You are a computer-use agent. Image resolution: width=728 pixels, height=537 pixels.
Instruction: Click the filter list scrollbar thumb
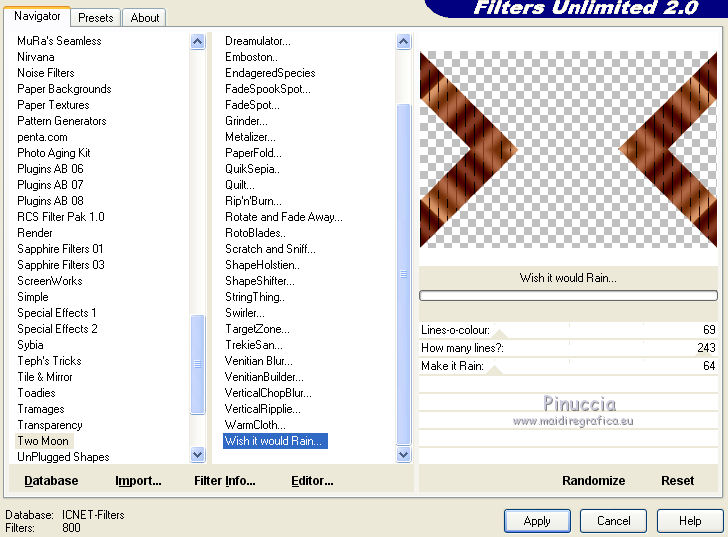(403, 274)
